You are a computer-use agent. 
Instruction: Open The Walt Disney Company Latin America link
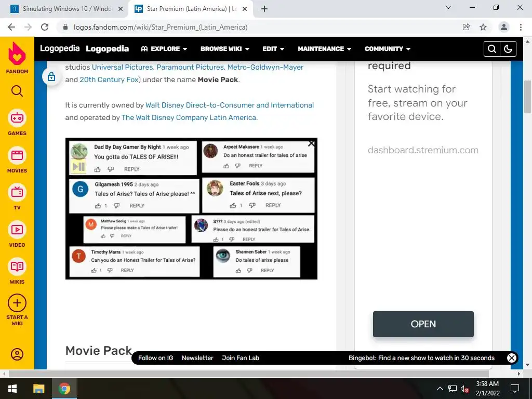pyautogui.click(x=189, y=118)
